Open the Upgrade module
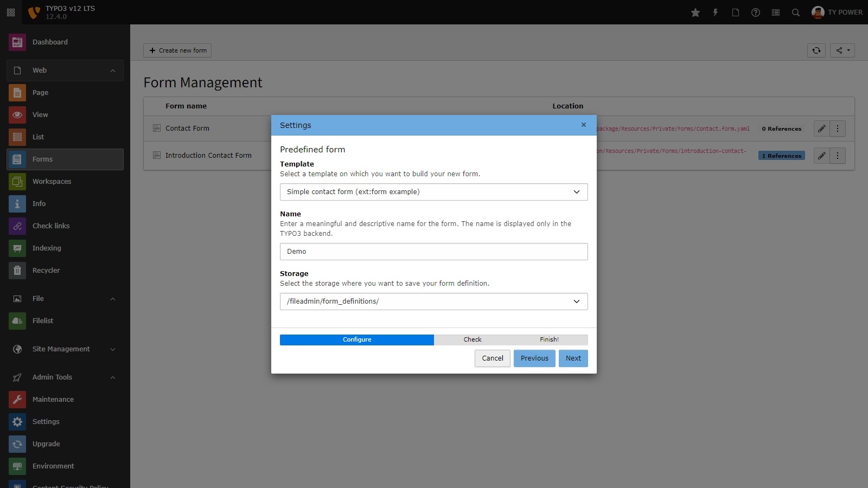This screenshot has width=868, height=488. [x=65, y=444]
